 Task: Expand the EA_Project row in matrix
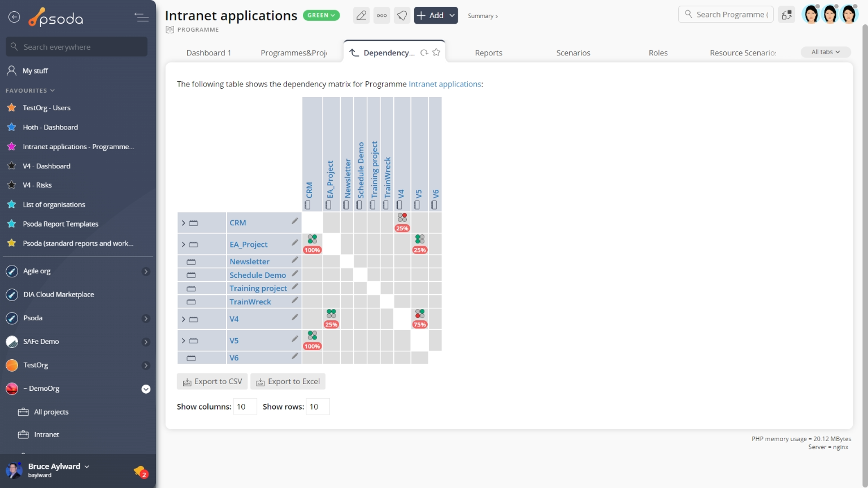[x=184, y=245]
